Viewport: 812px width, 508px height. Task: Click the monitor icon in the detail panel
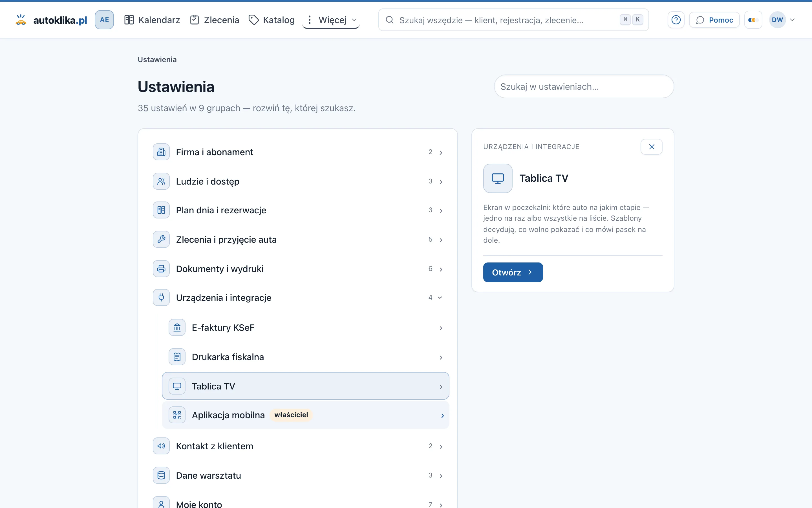coord(498,178)
